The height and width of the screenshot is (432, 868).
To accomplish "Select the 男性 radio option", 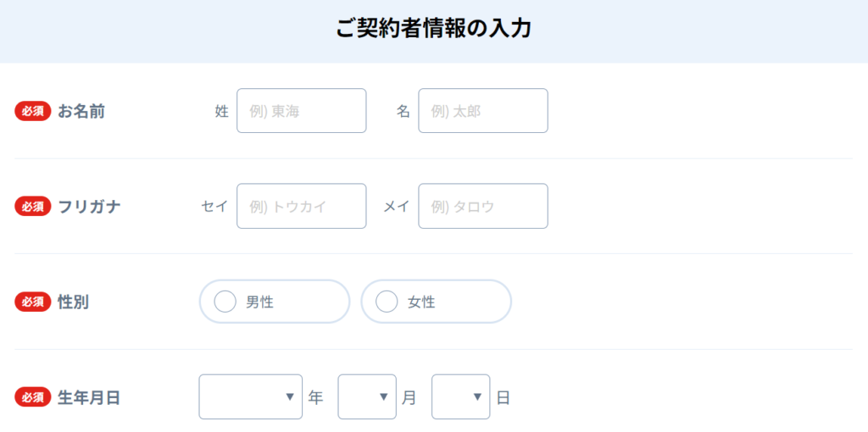I will tap(225, 302).
